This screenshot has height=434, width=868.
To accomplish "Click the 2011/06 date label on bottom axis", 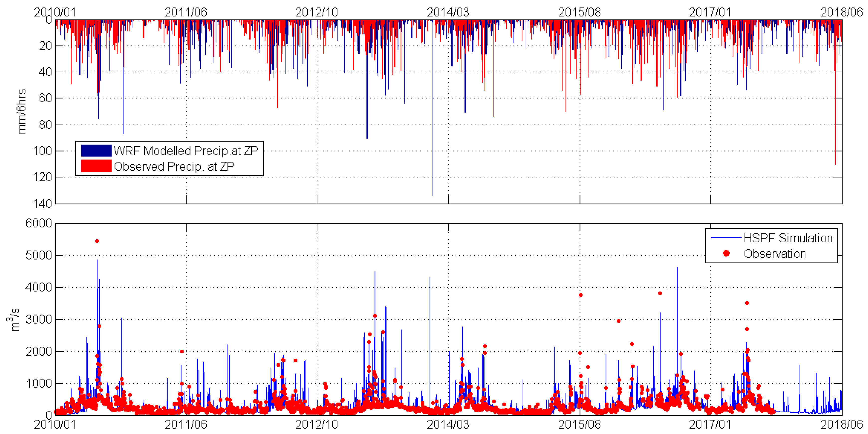I will tap(186, 424).
